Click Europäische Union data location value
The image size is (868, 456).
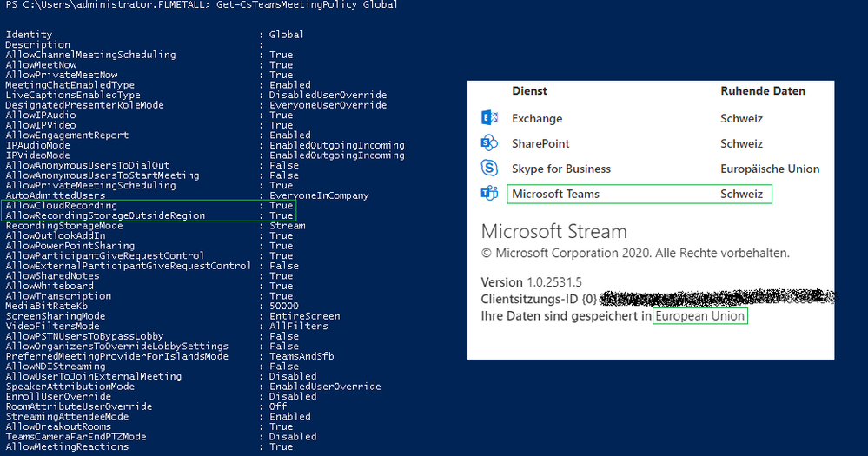point(770,169)
